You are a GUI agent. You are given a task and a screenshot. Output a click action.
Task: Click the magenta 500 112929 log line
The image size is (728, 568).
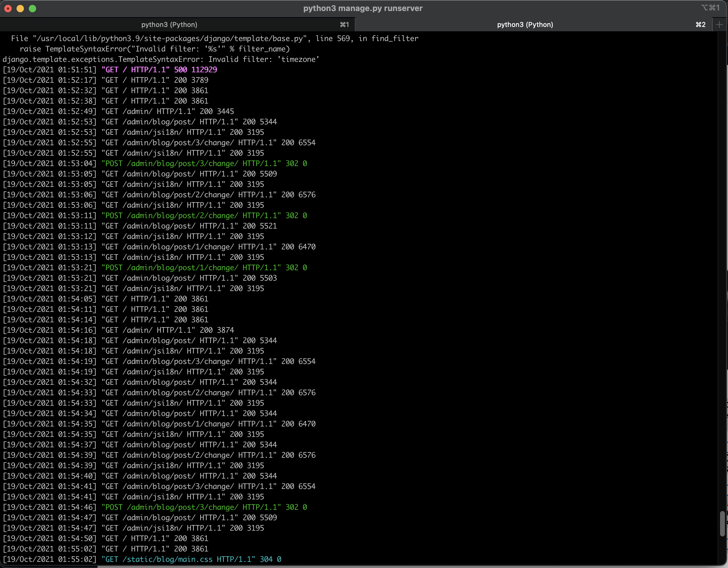tap(110, 70)
